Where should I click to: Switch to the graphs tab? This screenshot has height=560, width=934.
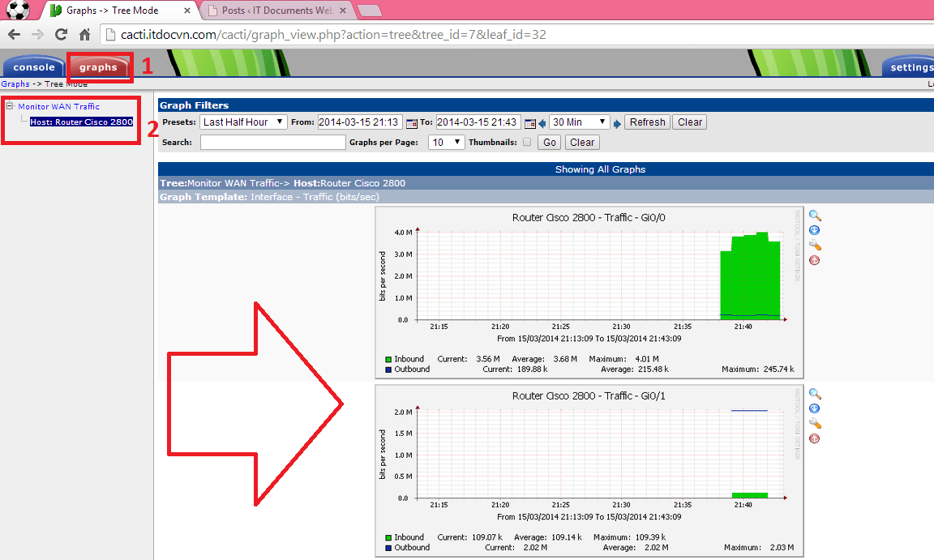point(98,67)
